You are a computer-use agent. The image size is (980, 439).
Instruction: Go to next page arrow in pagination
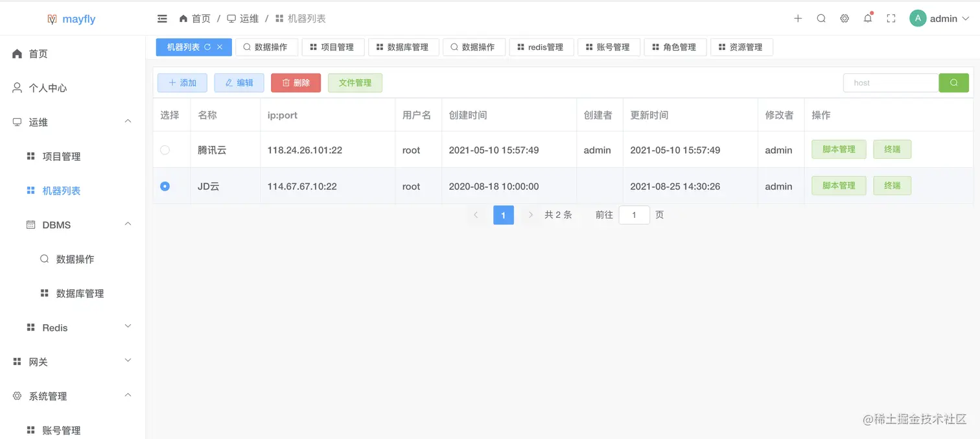[531, 215]
